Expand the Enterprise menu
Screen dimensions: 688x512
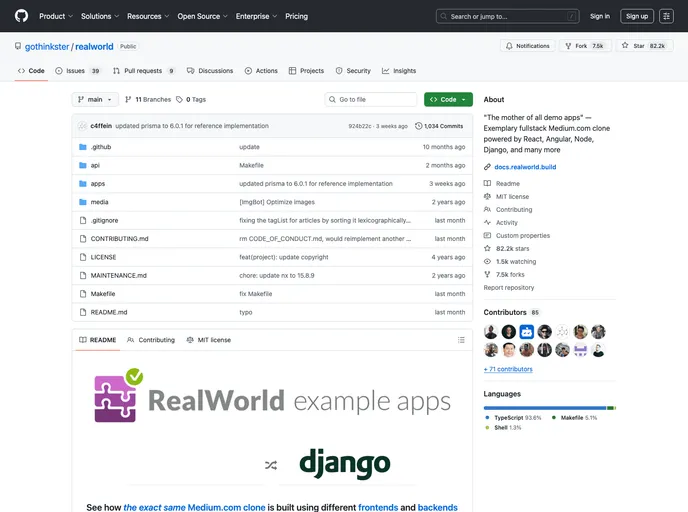point(256,16)
